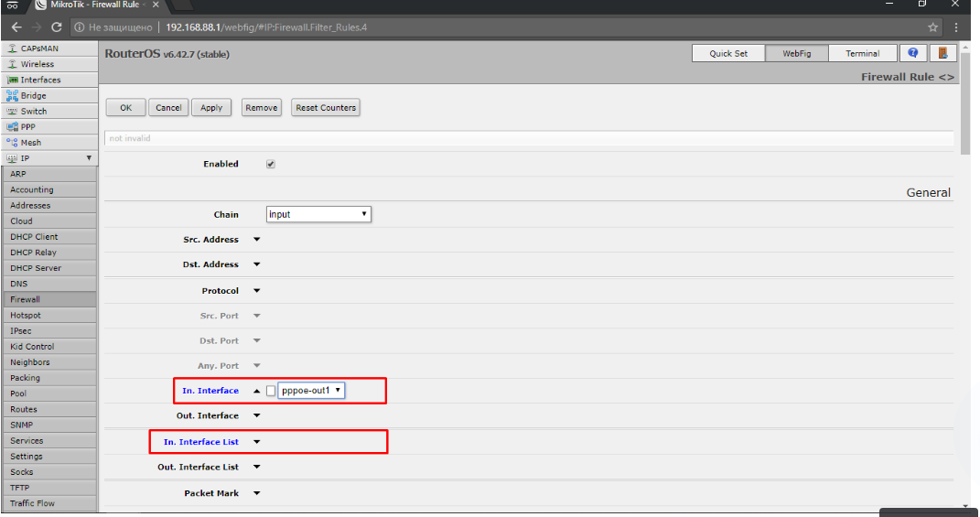Open Firewall submenu
The height and width of the screenshot is (517, 980).
point(49,299)
